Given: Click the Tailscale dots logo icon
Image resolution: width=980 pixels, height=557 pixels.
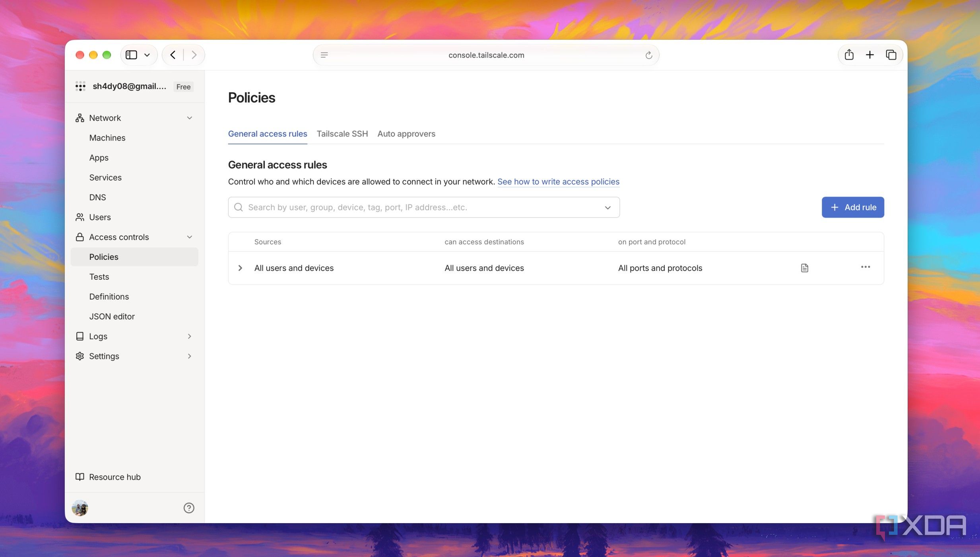Looking at the screenshot, I should [x=80, y=86].
